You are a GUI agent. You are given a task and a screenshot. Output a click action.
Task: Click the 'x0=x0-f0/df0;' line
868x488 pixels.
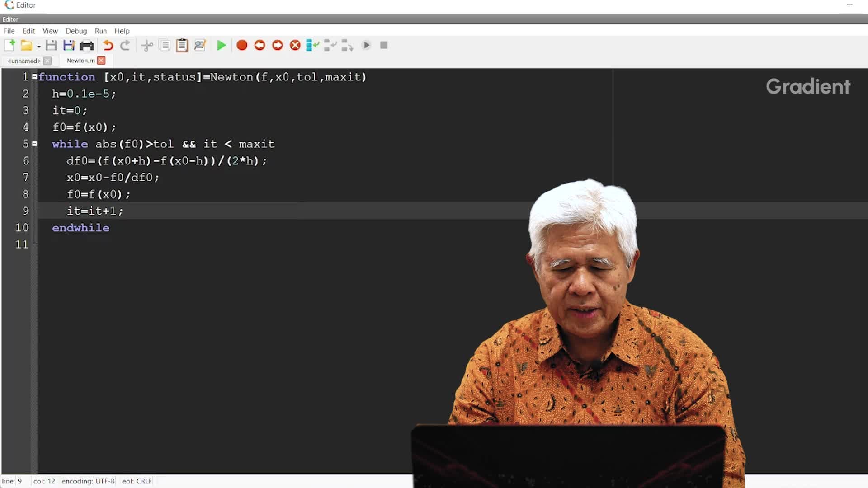[113, 177]
